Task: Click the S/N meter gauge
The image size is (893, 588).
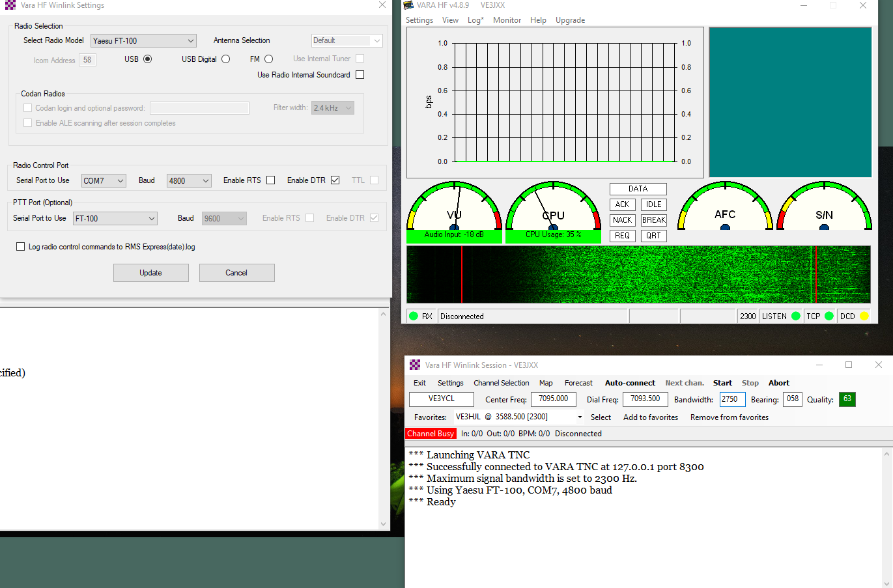Action: point(824,206)
